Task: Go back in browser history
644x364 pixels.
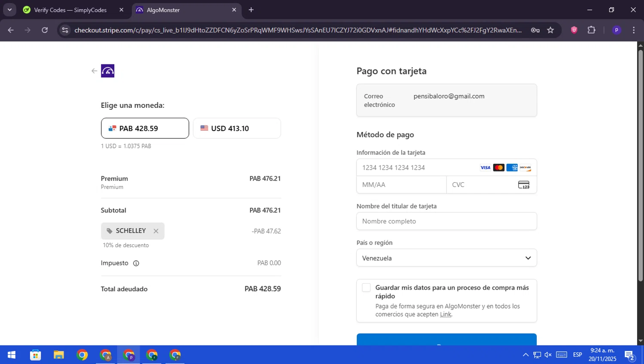Action: pos(11,30)
